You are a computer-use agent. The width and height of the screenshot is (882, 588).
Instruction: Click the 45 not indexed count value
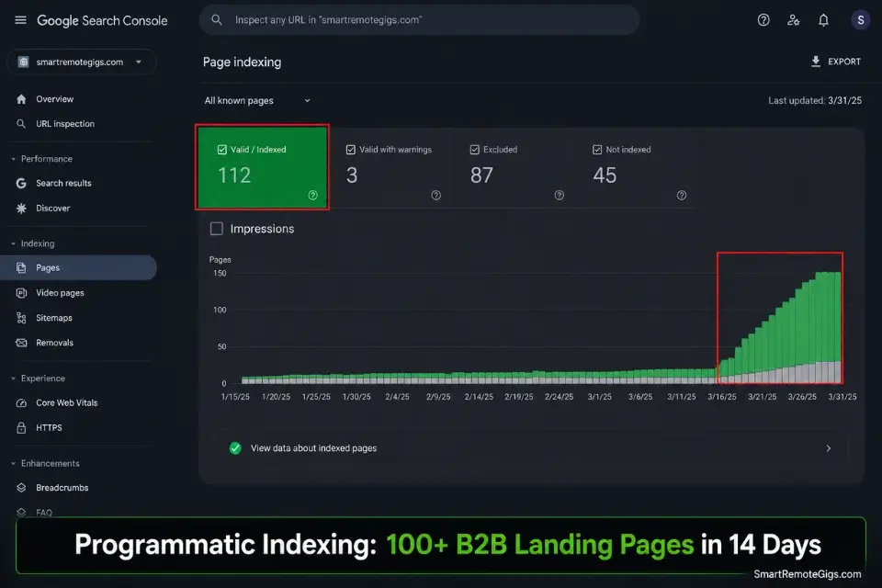605,175
